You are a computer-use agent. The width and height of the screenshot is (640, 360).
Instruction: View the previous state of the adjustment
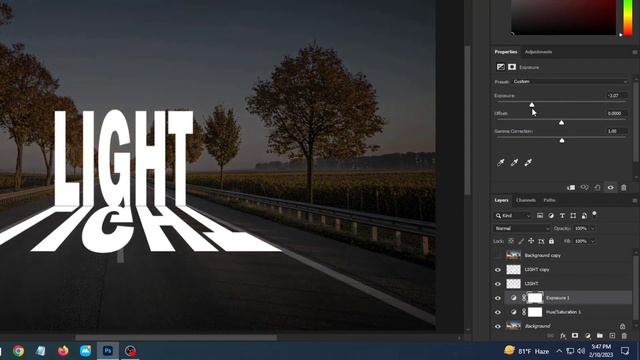tap(584, 187)
